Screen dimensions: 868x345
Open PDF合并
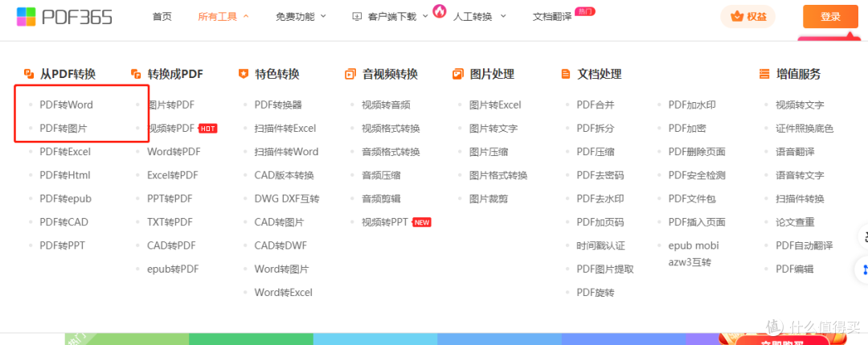[x=596, y=105]
